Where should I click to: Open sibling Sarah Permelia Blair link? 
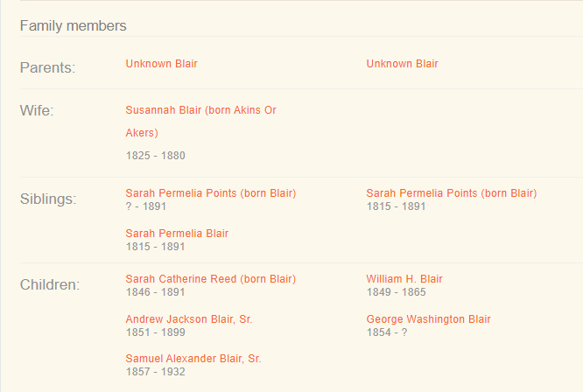tap(177, 234)
